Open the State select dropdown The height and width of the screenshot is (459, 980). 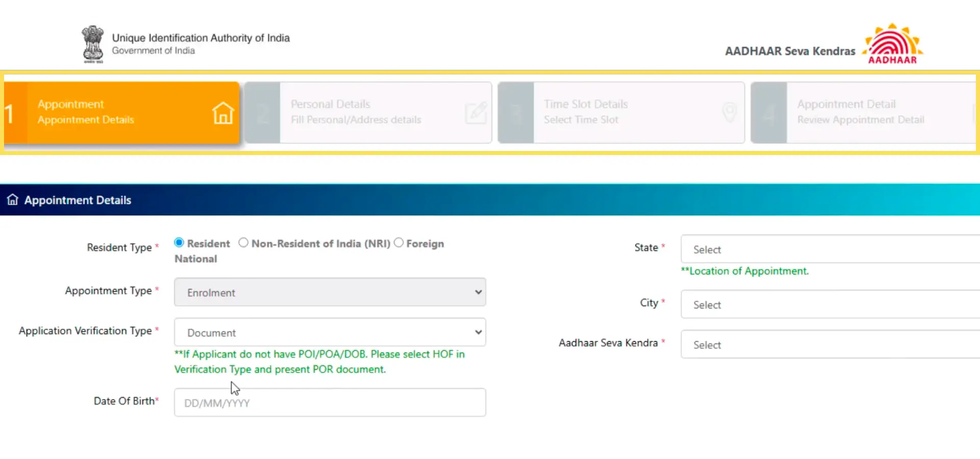point(830,249)
